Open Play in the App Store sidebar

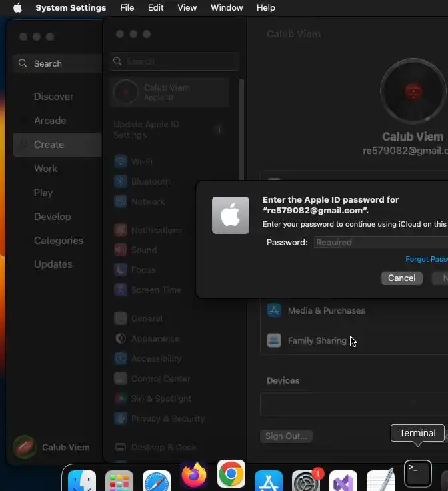pos(43,193)
